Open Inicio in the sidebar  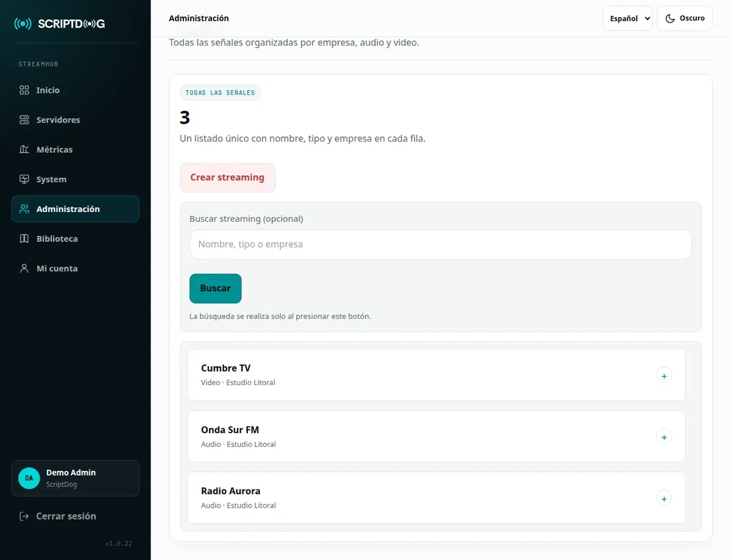(x=76, y=90)
